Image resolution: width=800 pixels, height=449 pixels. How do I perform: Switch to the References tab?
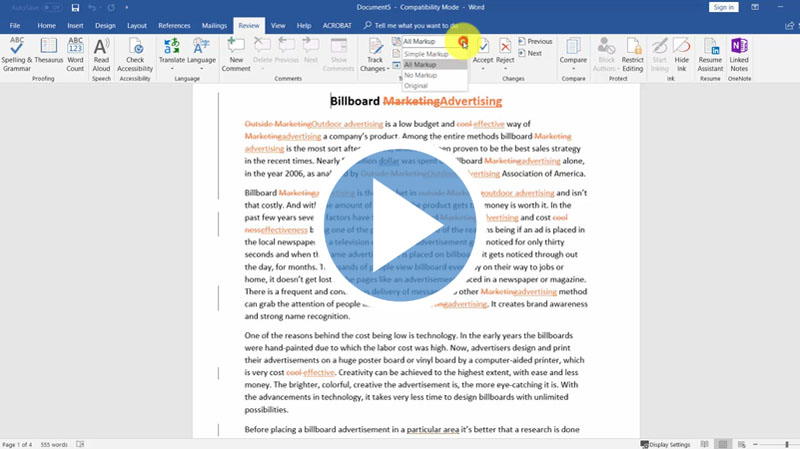(x=174, y=24)
